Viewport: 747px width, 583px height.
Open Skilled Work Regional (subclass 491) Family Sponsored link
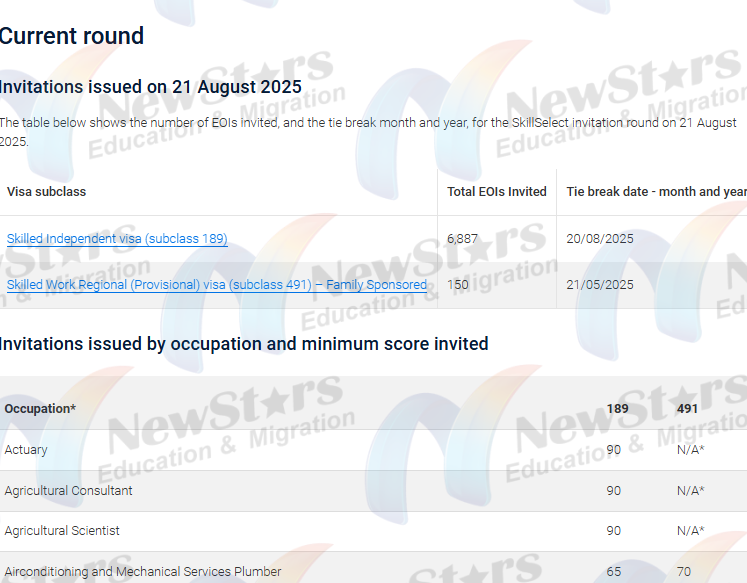click(x=217, y=285)
